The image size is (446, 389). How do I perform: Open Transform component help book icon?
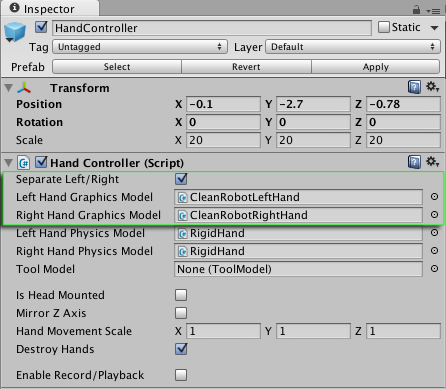pyautogui.click(x=414, y=88)
